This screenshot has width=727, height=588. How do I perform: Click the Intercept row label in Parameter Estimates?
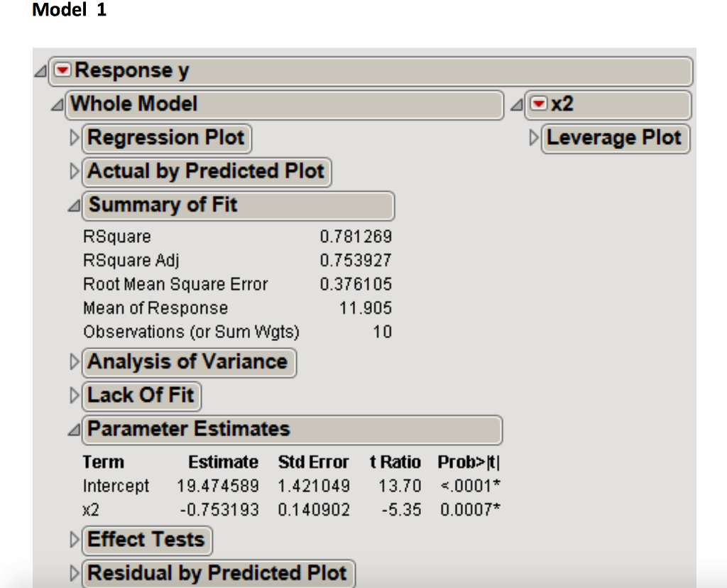tap(116, 486)
